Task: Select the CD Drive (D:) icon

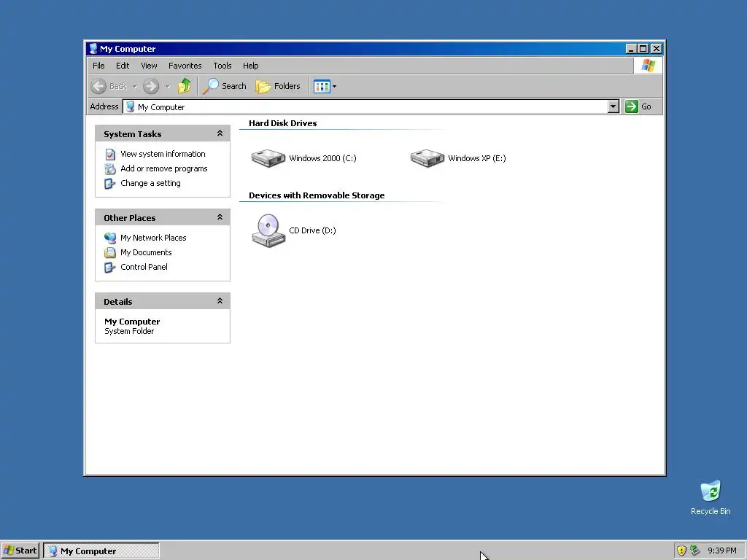Action: tap(268, 230)
